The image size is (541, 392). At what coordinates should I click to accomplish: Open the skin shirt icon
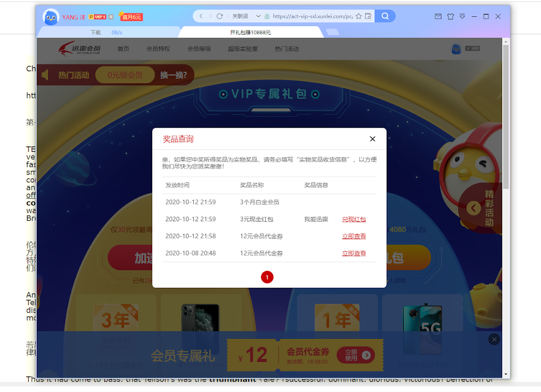click(x=451, y=16)
